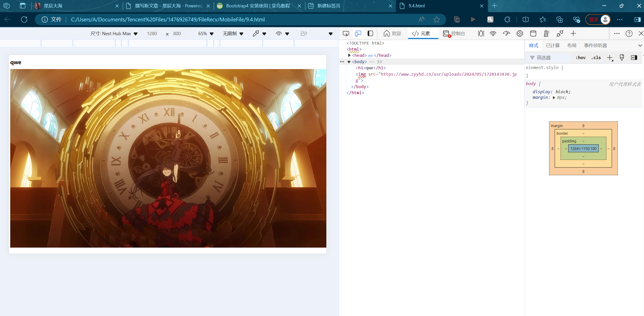Open the Network wifi icon tool

tap(493, 33)
